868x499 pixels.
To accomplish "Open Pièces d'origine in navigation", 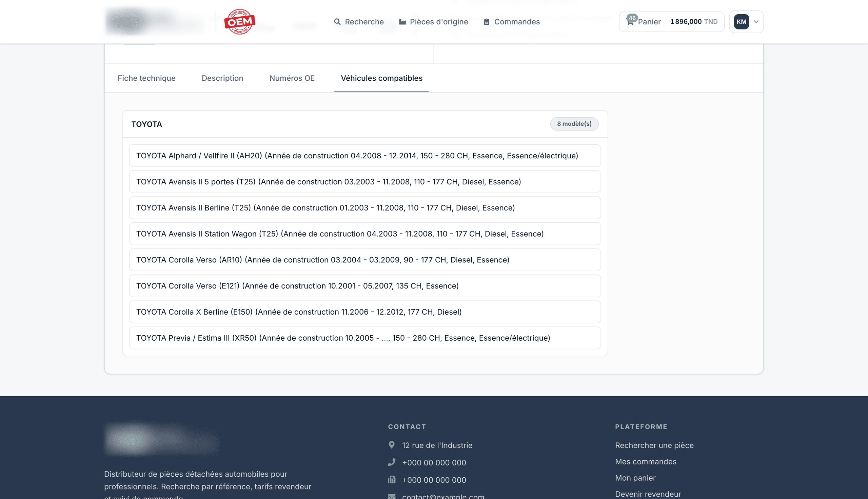I will (433, 22).
